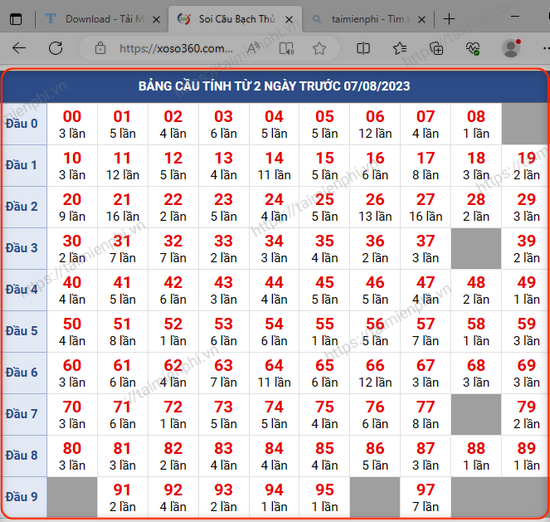Open the Collections icon

[436, 48]
